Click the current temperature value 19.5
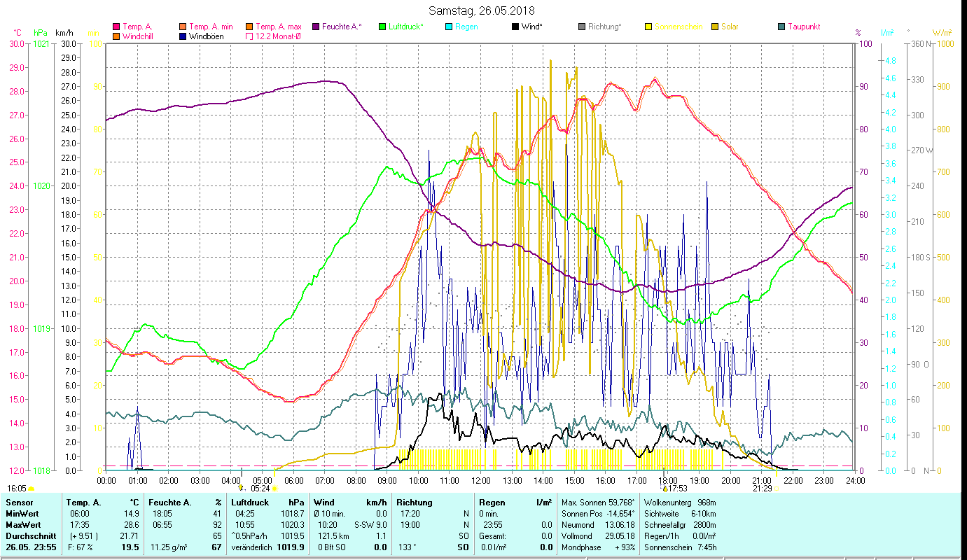 click(x=130, y=547)
